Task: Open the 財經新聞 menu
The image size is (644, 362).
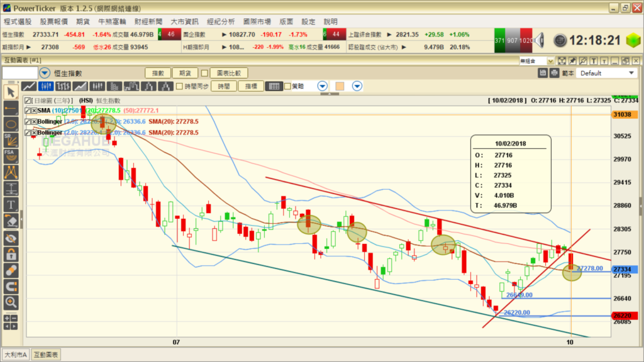Action: point(148,21)
